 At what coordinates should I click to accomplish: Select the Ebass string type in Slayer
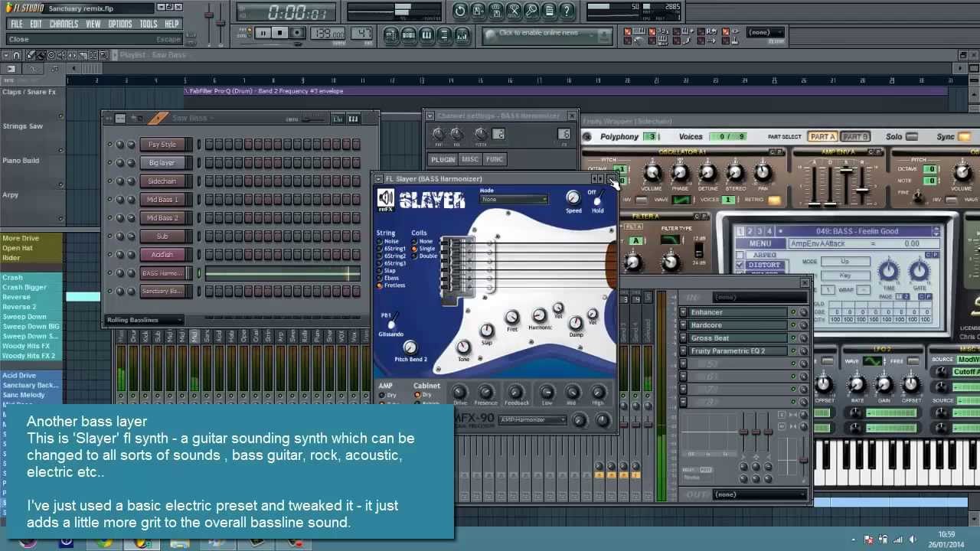[x=388, y=279]
